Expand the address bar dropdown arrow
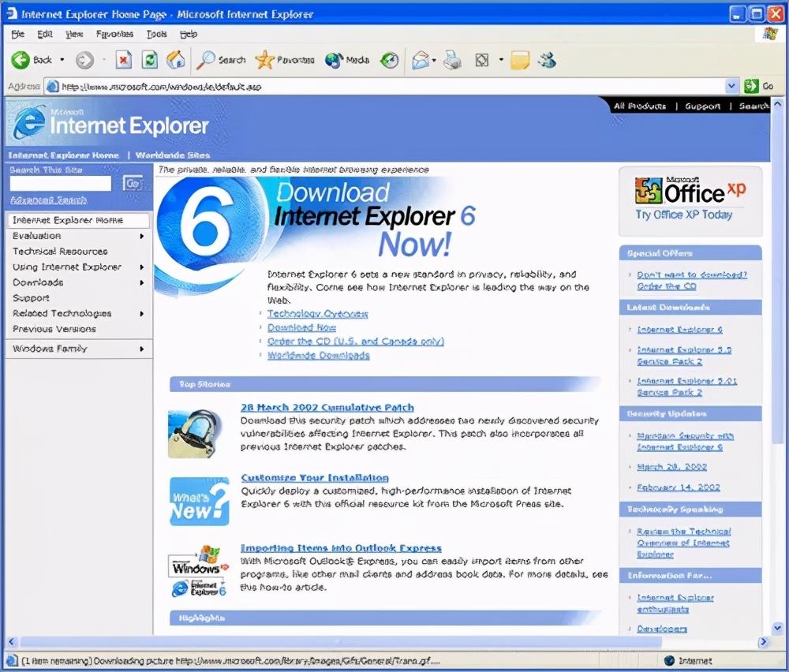 tap(731, 87)
